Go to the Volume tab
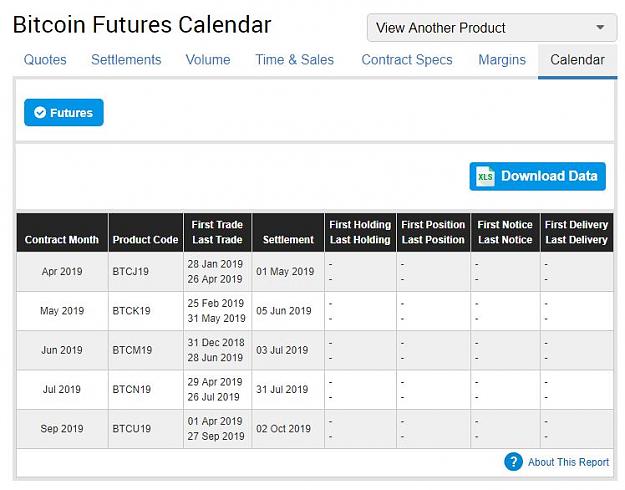This screenshot has height=490, width=625. pyautogui.click(x=208, y=60)
